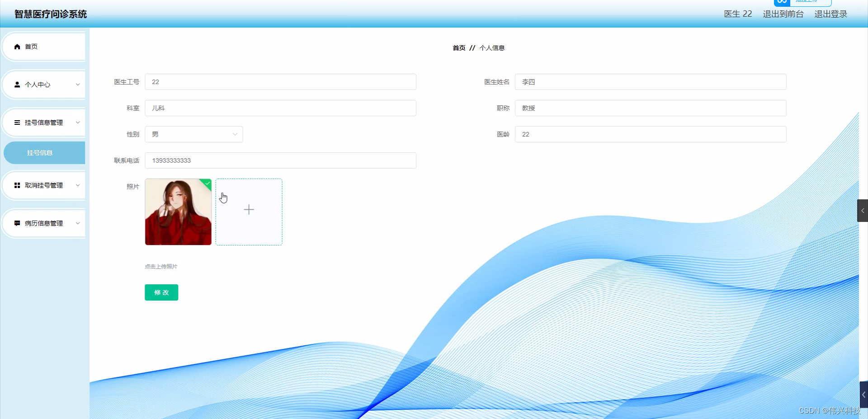Expand the 个人中心 menu section
868x419 pixels.
click(x=78, y=84)
